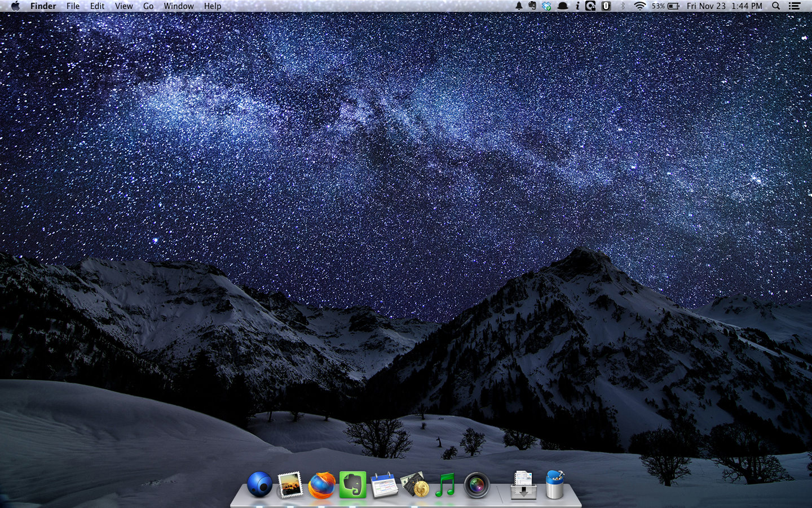Open the camera lens app in Dock
812x508 pixels.
click(477, 485)
